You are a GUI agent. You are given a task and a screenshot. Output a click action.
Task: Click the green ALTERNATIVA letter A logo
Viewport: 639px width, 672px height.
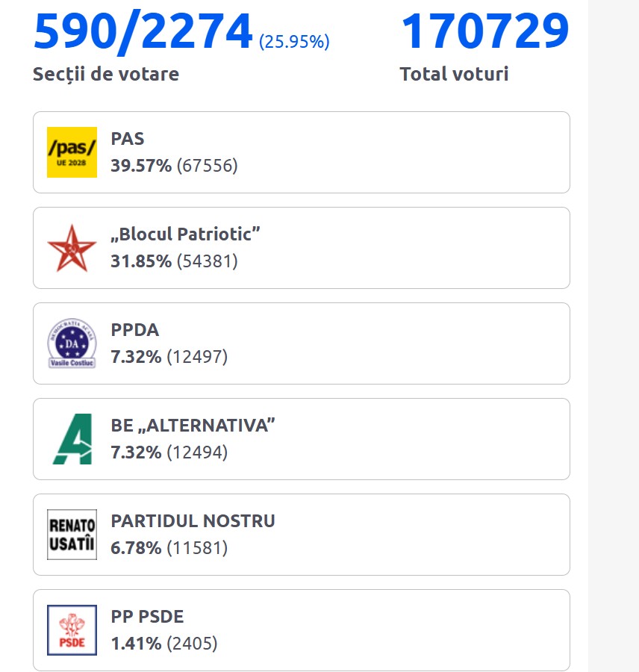(x=72, y=439)
